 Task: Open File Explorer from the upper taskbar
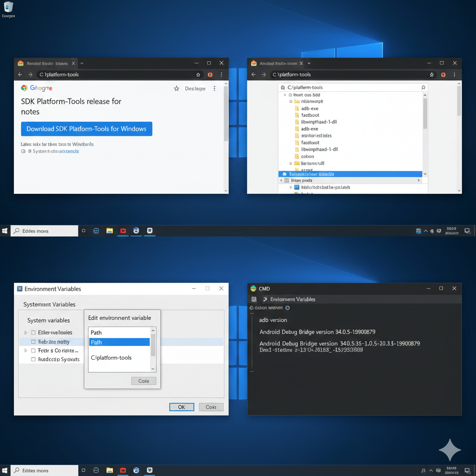pyautogui.click(x=110, y=231)
